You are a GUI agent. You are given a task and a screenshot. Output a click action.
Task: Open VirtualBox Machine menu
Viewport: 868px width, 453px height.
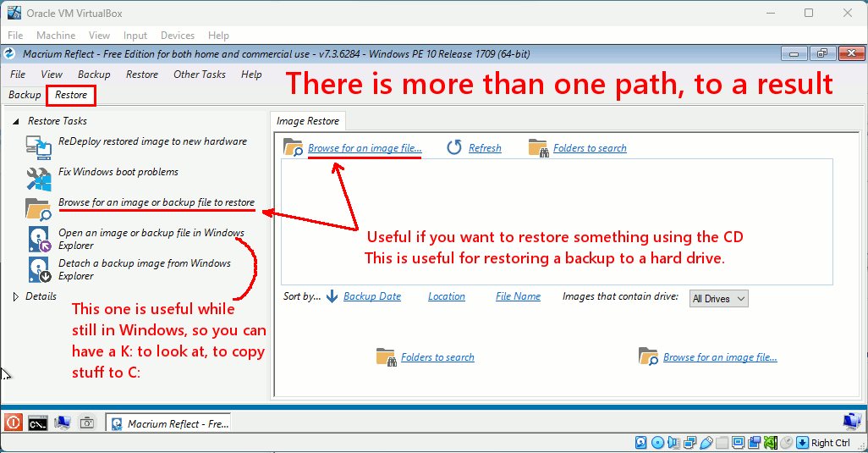click(56, 36)
